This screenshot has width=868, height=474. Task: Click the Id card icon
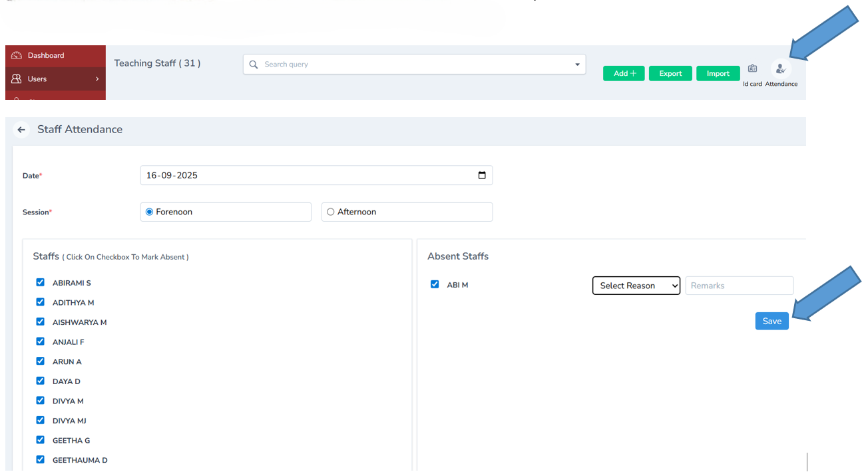[752, 68]
